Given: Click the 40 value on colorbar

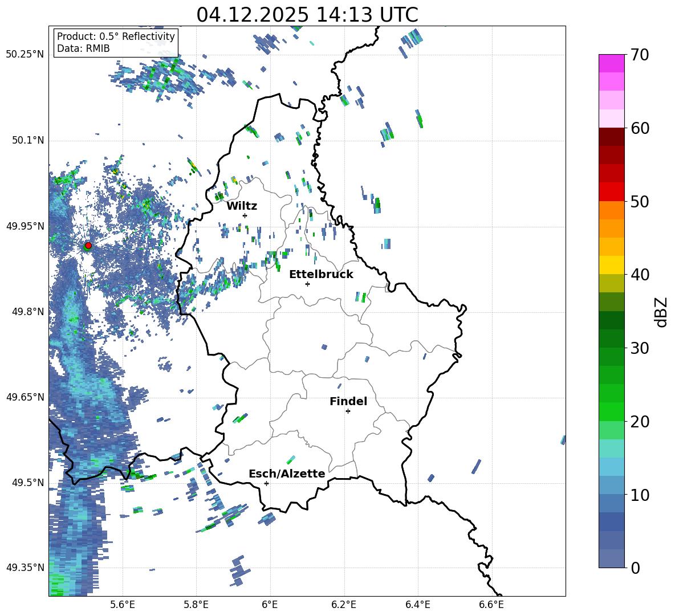Looking at the screenshot, I should [x=640, y=275].
